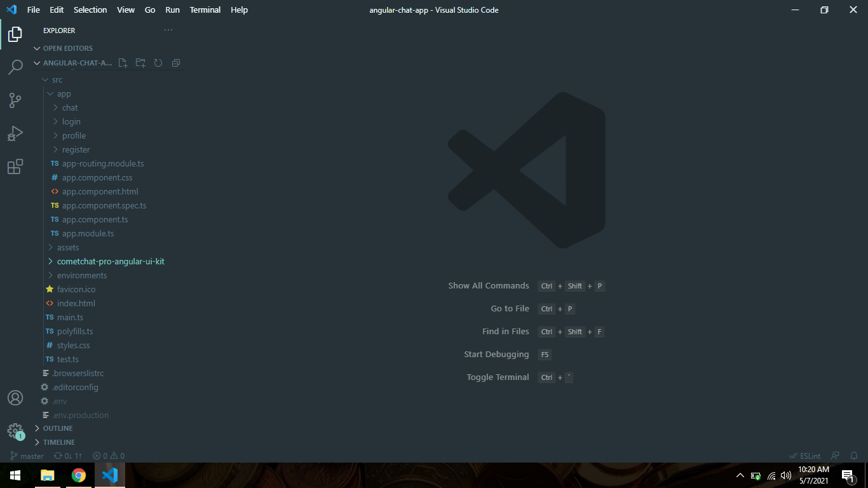Expand cometchat-pro-angular-ui-kit folder
Screen dimensions: 868x488
[107, 261]
